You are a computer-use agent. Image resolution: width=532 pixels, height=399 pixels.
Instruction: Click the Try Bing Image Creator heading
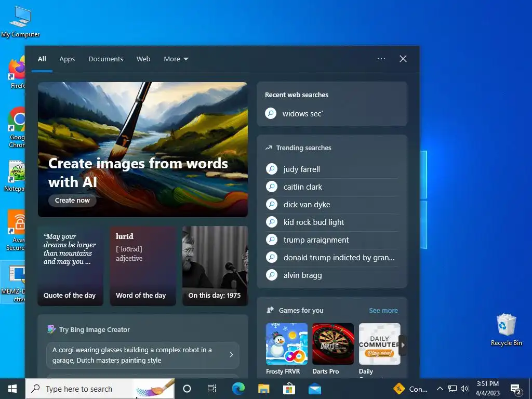coord(95,329)
